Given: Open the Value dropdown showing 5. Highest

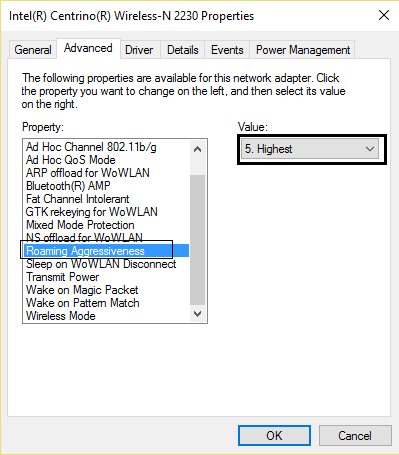Looking at the screenshot, I should pyautogui.click(x=310, y=149).
